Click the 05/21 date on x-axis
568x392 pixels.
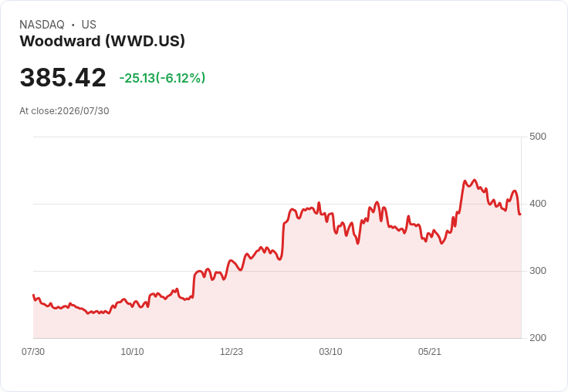[x=430, y=352]
